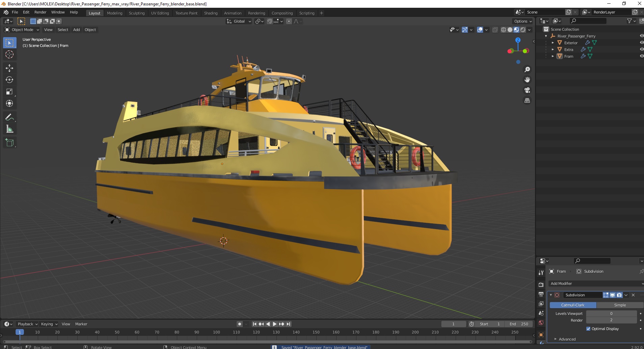Open the World properties tab
The image size is (644, 349).
point(541,322)
